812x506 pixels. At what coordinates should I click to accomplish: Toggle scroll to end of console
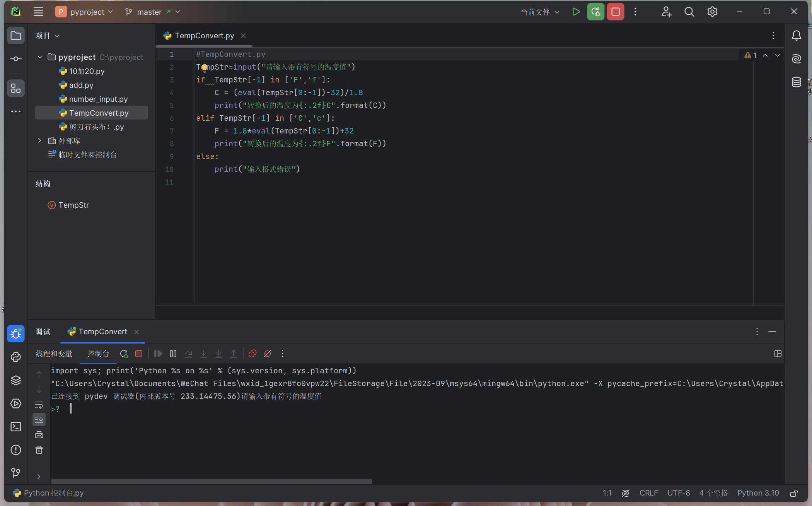point(39,420)
